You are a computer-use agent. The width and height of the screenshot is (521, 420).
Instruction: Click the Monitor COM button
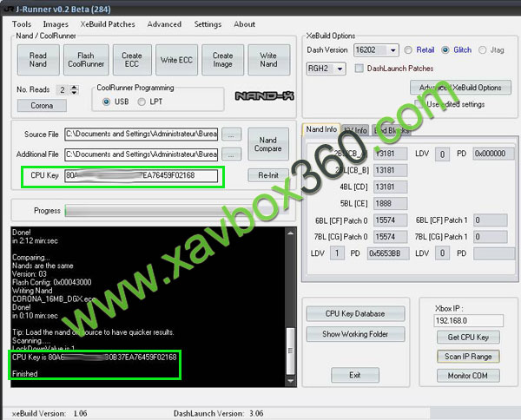tap(468, 376)
